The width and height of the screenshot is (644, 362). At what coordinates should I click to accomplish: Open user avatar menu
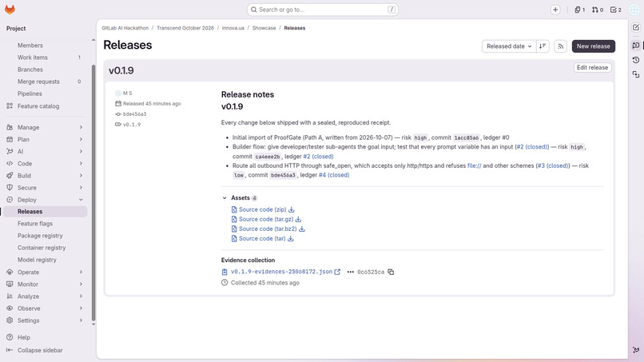(635, 10)
